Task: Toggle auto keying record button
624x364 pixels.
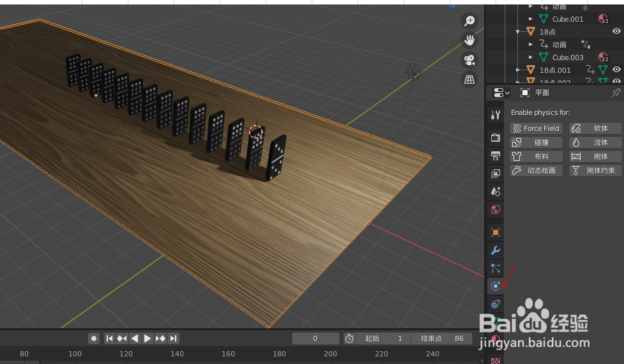Action: click(x=94, y=338)
